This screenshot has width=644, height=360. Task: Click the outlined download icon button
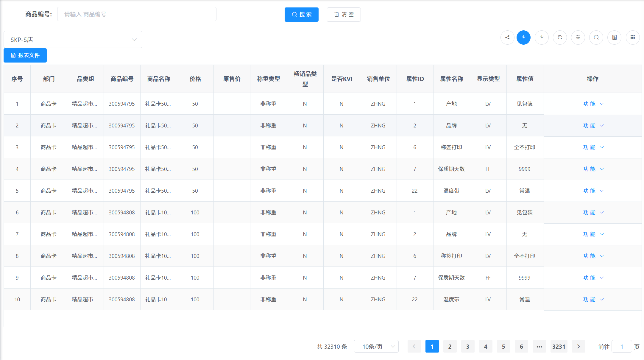(x=542, y=38)
